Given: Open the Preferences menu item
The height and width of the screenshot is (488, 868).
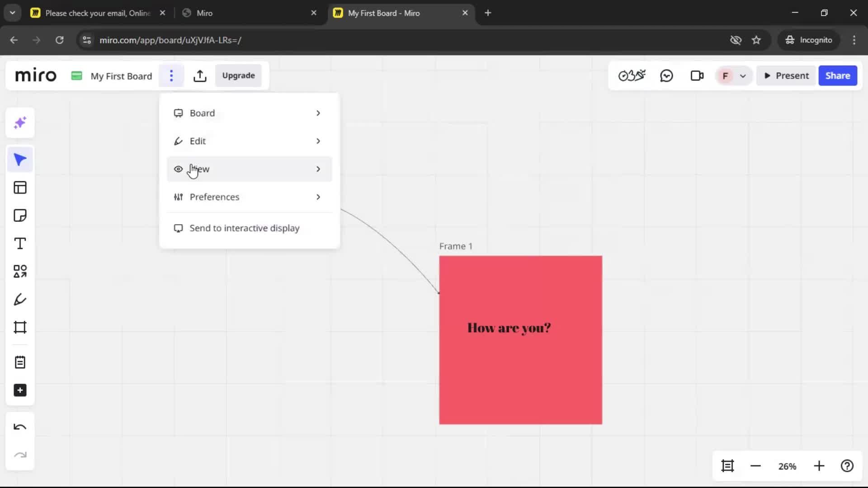Looking at the screenshot, I should (x=250, y=197).
